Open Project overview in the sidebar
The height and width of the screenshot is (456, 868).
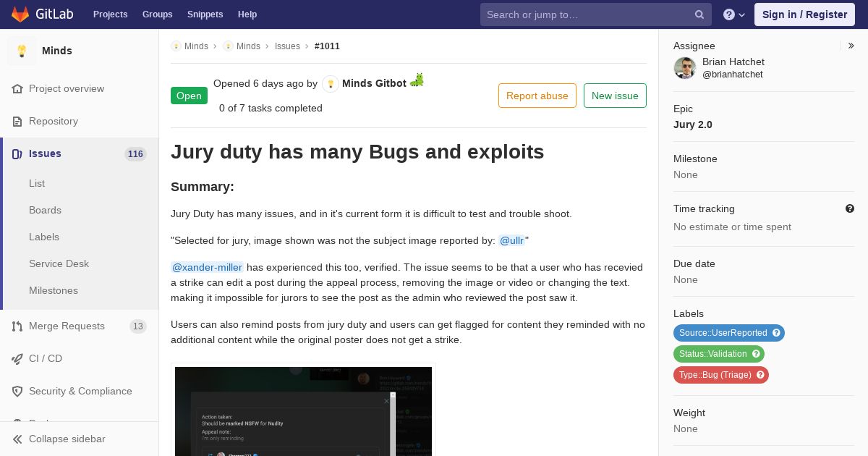(x=80, y=89)
